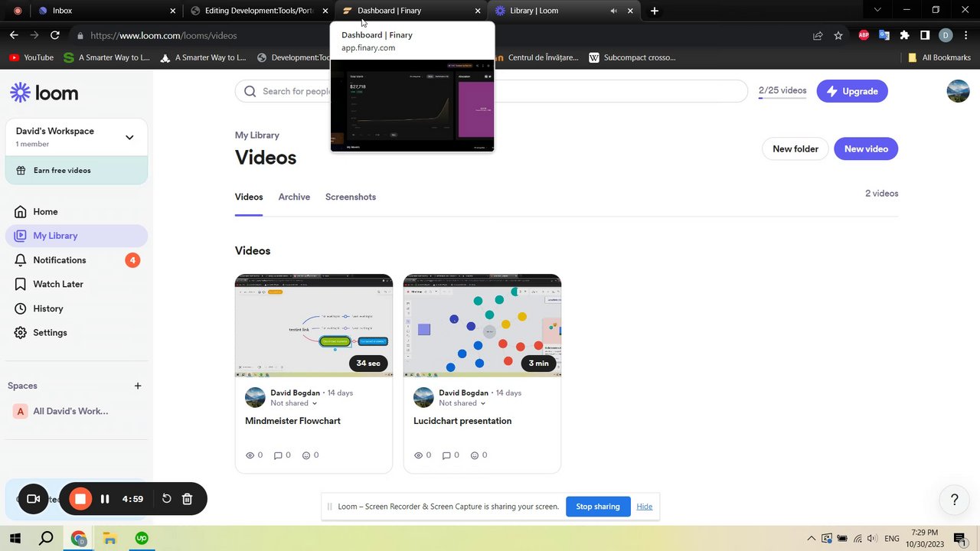Click the 2/25 videos usage indicator

click(782, 91)
